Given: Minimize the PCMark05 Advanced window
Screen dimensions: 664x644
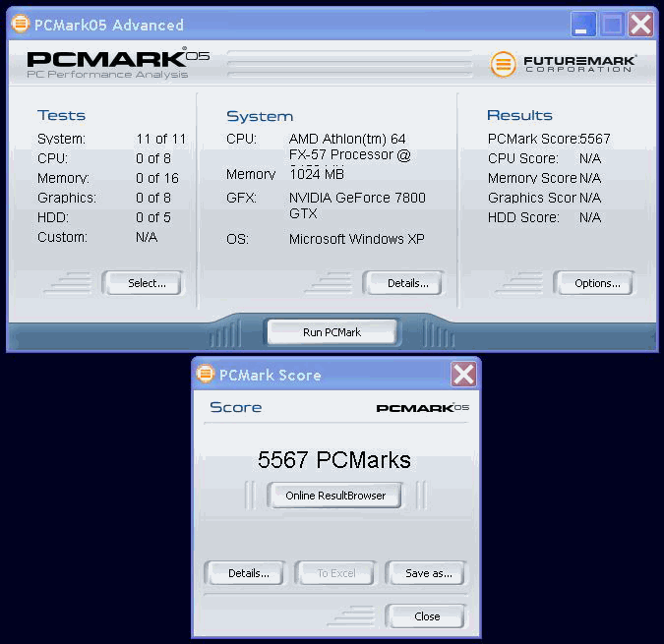Looking at the screenshot, I should (583, 25).
